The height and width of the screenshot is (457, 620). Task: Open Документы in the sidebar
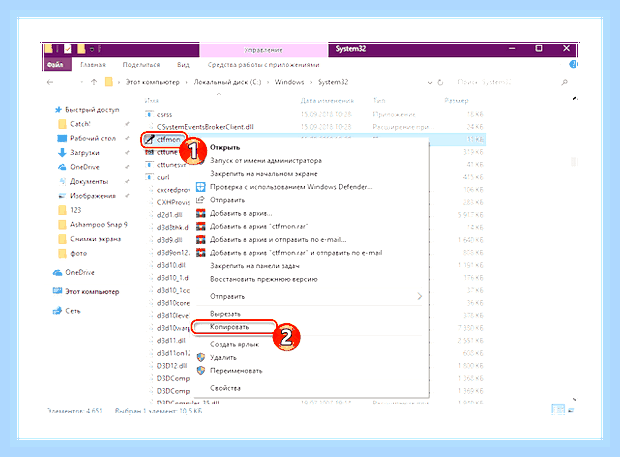coord(89,181)
